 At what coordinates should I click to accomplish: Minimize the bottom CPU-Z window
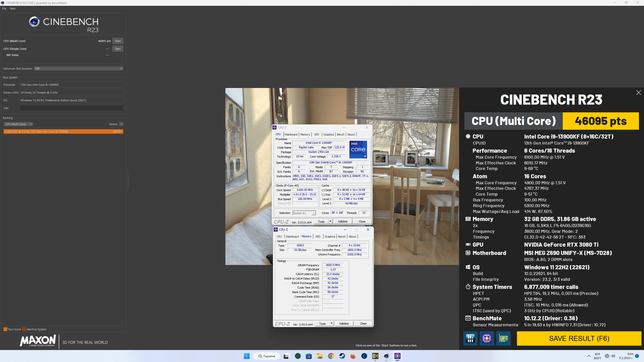point(345,230)
